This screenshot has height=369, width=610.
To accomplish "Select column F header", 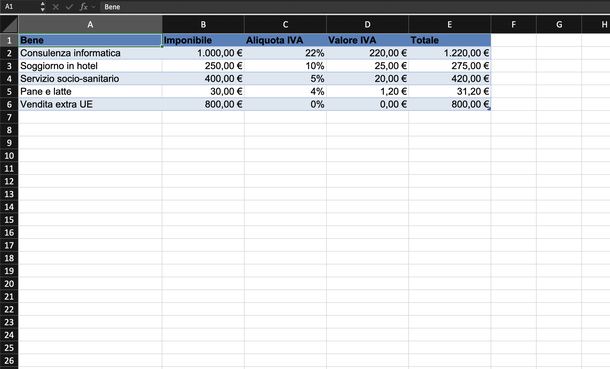I will point(514,24).
